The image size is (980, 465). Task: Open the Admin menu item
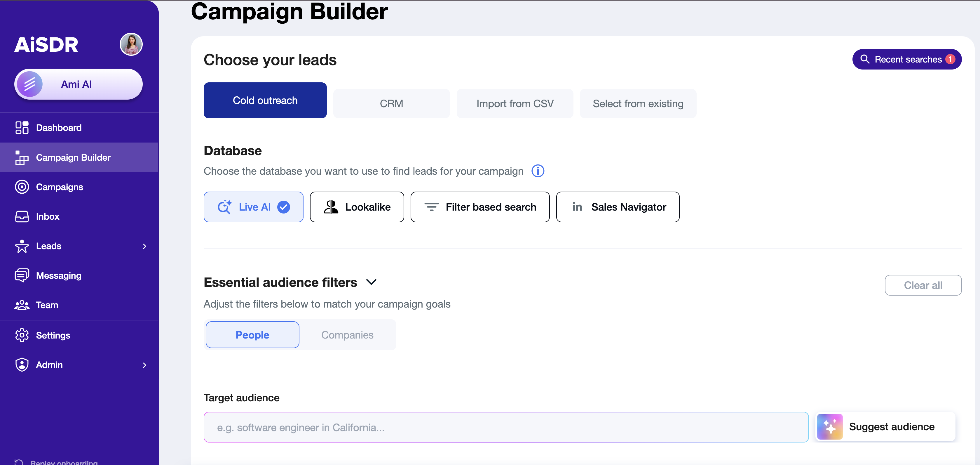coord(79,365)
